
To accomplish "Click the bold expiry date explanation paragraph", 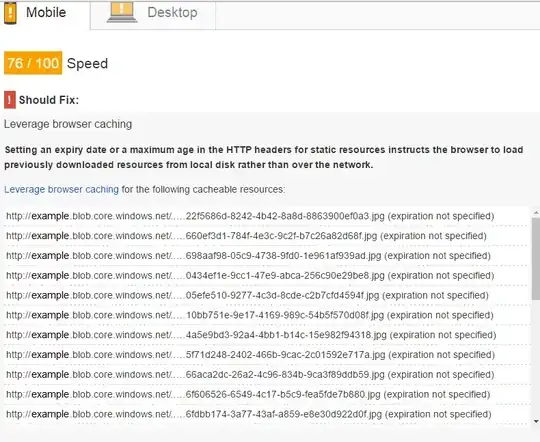I will point(263,157).
